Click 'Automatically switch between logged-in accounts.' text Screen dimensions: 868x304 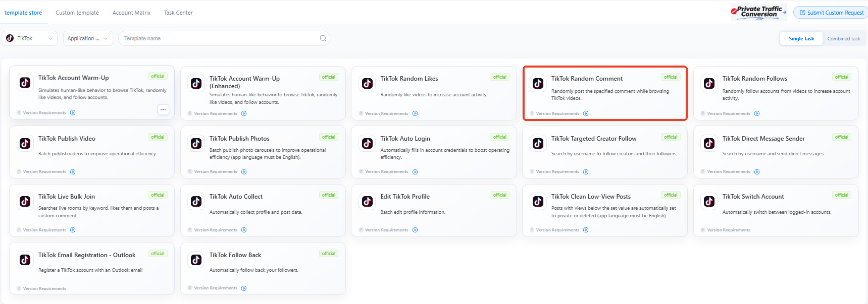(777, 212)
